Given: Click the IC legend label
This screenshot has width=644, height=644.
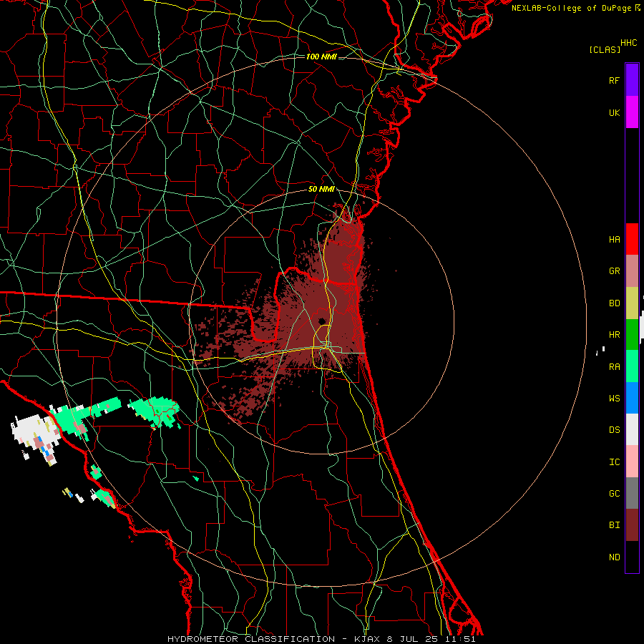Looking at the screenshot, I should click(x=615, y=462).
